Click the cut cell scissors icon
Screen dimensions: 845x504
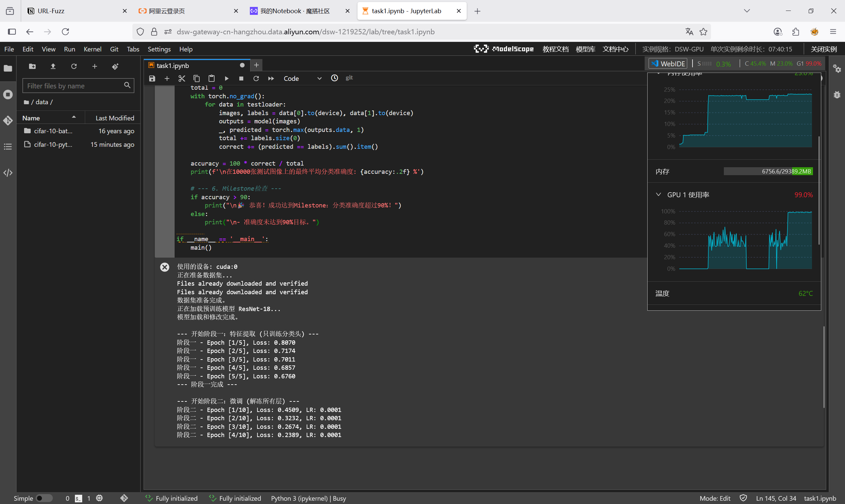pyautogui.click(x=182, y=79)
